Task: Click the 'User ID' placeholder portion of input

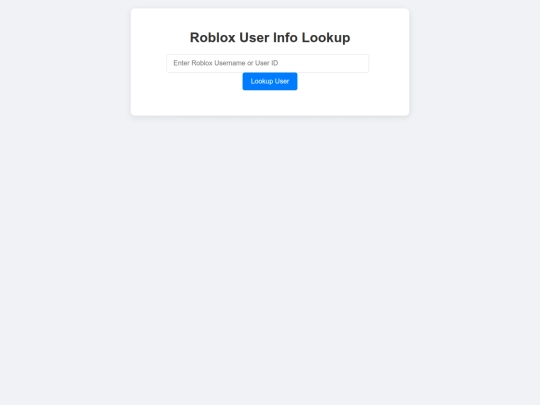Action: (x=266, y=63)
